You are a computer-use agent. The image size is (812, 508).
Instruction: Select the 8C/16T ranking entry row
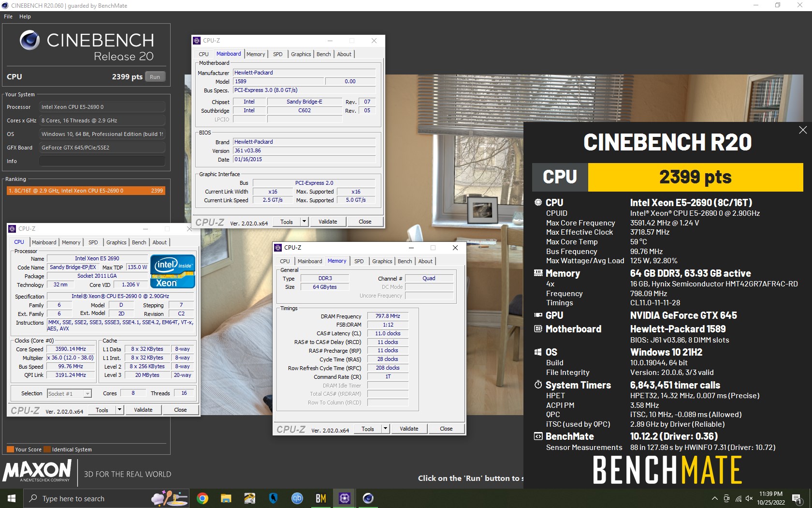point(86,191)
